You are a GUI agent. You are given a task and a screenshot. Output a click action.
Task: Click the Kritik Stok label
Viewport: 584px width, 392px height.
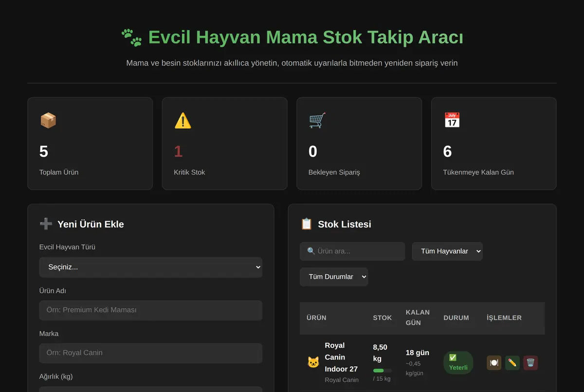[189, 172]
